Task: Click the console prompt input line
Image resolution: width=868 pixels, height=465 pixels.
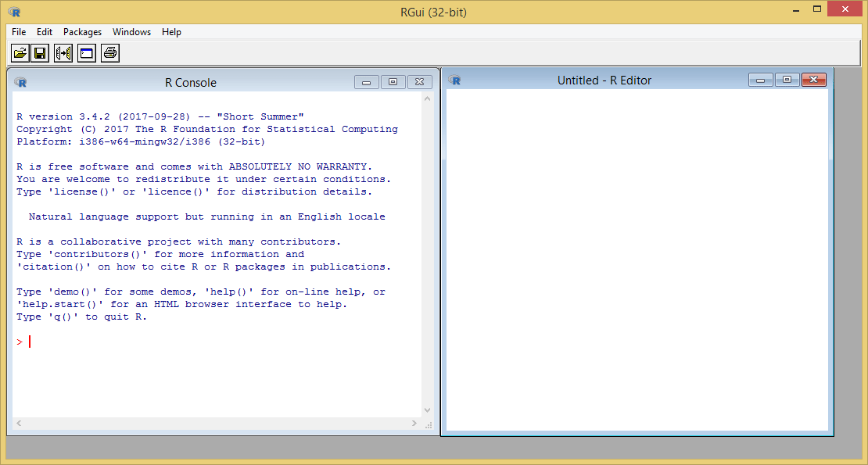Action: pyautogui.click(x=217, y=342)
